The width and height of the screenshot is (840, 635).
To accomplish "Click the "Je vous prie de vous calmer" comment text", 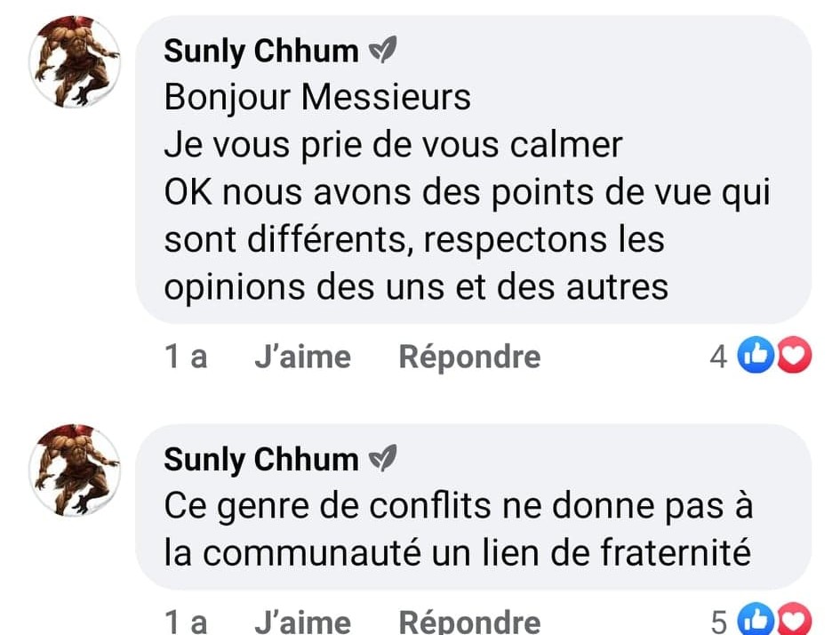I will point(393,144).
